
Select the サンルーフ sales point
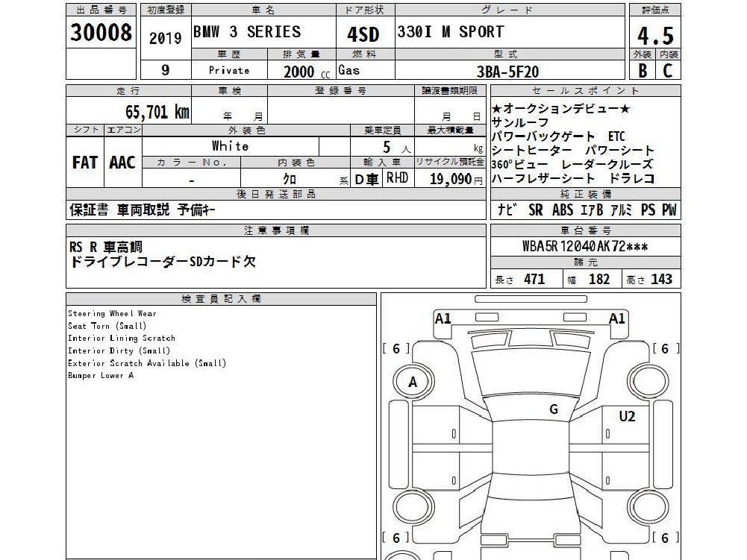coord(520,123)
